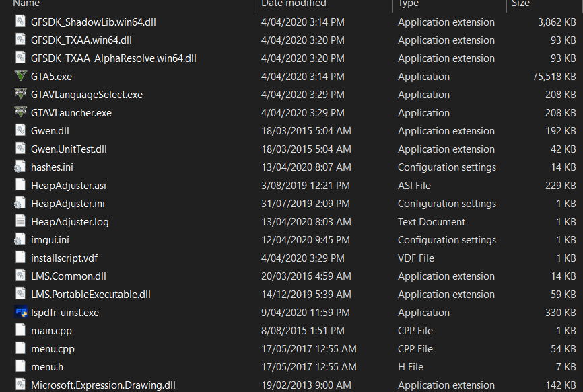583x392 pixels.
Task: Click the HeapAdjuster.log text document icon
Action: pyautogui.click(x=20, y=221)
